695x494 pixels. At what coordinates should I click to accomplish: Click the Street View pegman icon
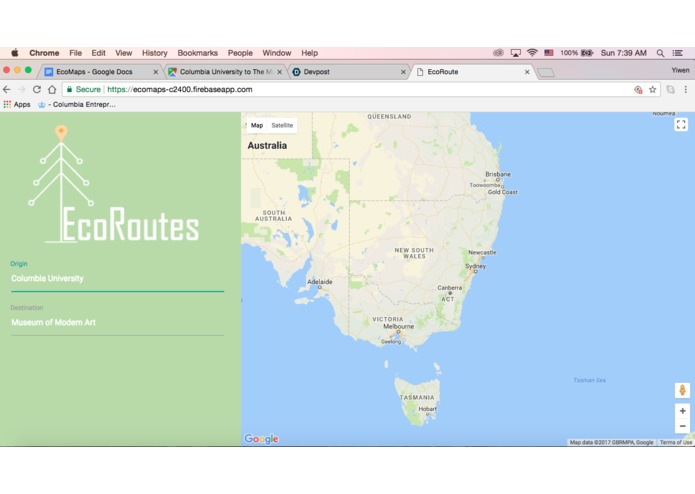[683, 390]
